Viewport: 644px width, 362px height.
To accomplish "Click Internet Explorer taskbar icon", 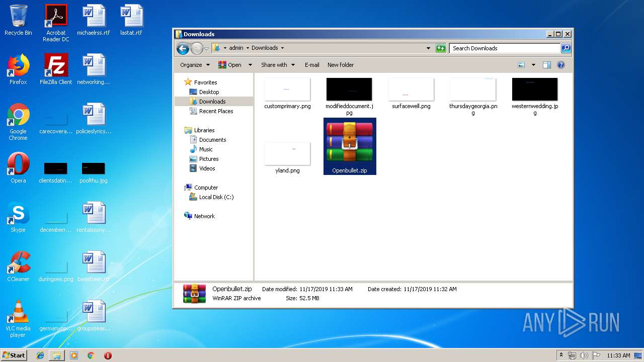I will click(40, 355).
